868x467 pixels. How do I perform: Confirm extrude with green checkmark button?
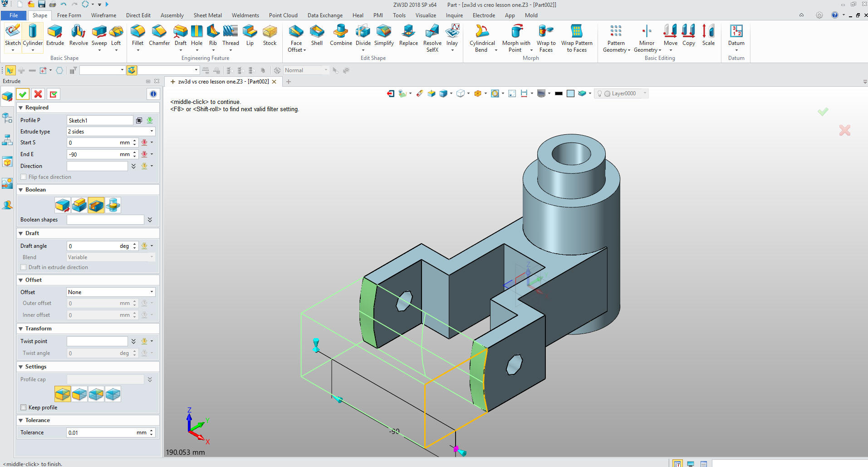23,94
